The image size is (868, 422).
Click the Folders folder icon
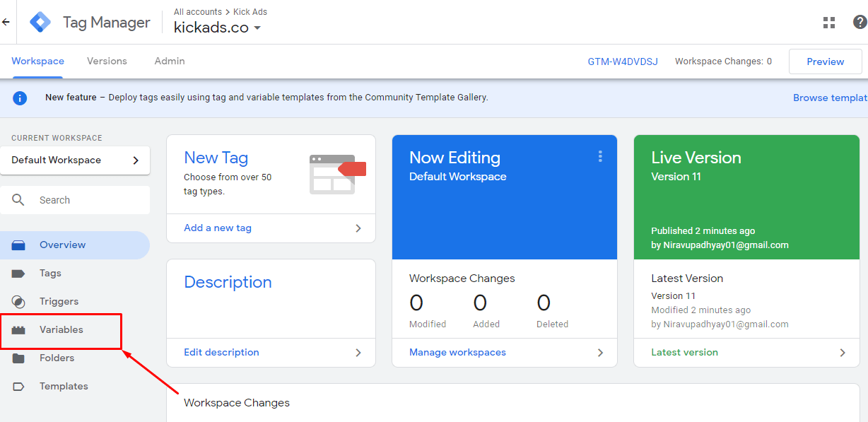18,358
